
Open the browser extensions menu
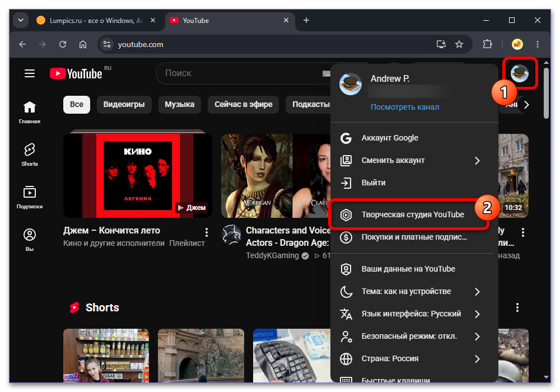(x=488, y=44)
